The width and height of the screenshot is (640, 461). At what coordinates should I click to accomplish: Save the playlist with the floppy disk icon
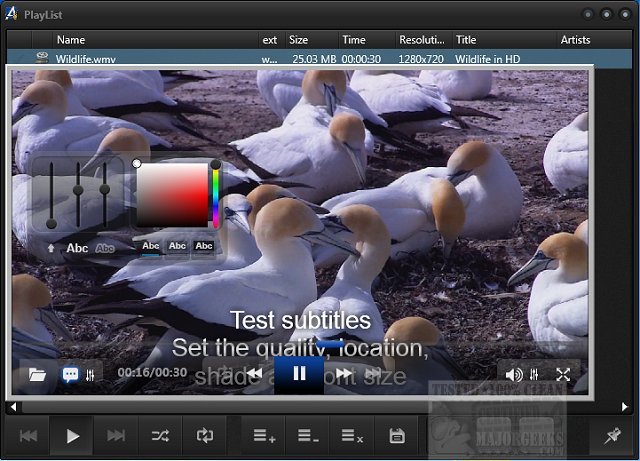pos(397,435)
